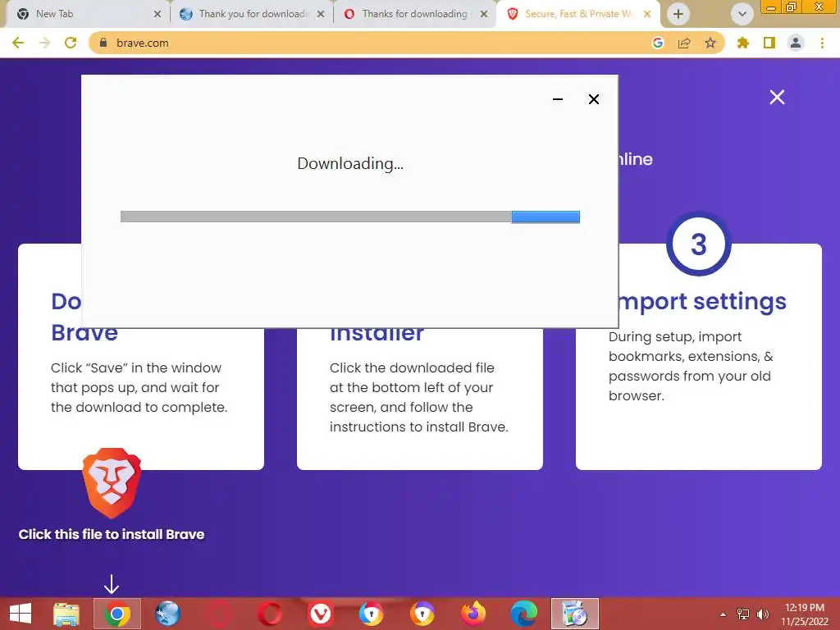Click the 'Import settings' heading
The image size is (840, 630).
click(x=702, y=301)
